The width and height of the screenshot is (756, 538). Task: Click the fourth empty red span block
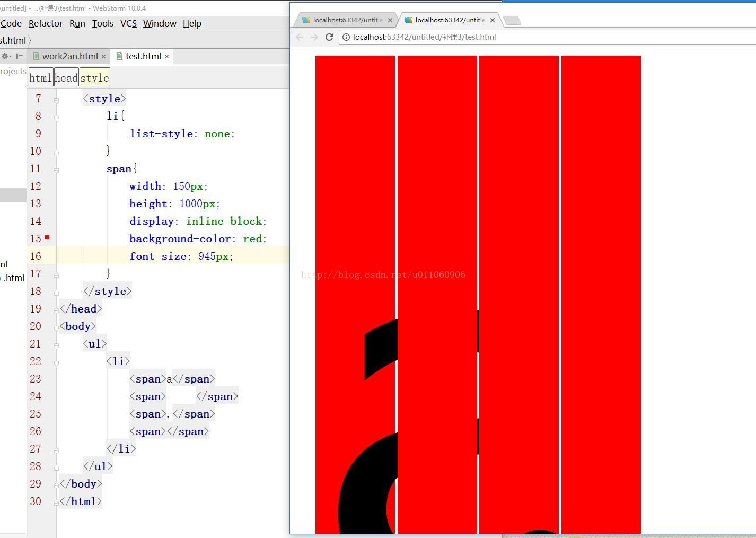coord(601,294)
